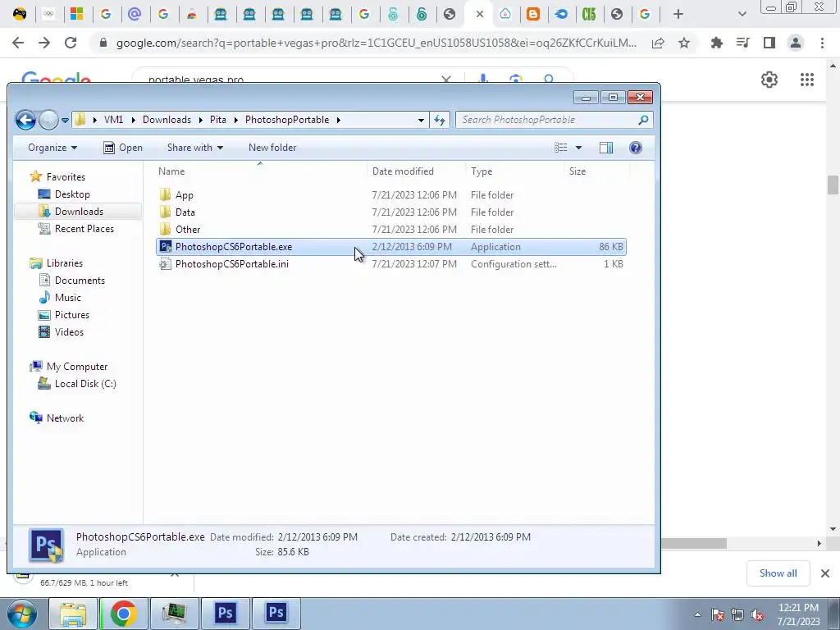Image resolution: width=840 pixels, height=630 pixels.
Task: Open Chrome tab search dropdown
Action: point(742,15)
